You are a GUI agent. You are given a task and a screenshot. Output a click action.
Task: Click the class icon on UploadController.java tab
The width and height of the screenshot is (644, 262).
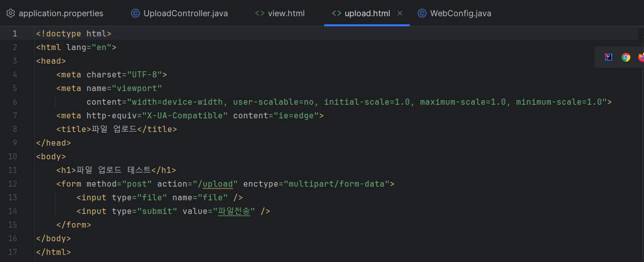pos(135,13)
